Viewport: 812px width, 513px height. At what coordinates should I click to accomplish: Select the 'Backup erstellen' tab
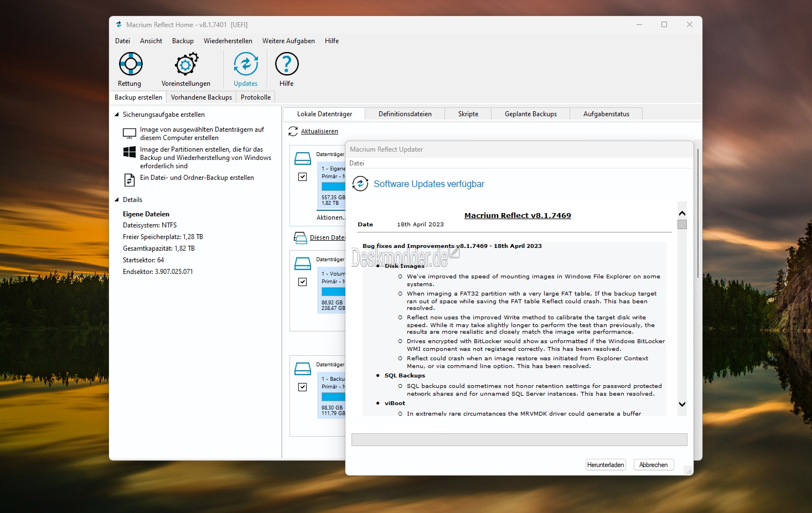coord(138,97)
